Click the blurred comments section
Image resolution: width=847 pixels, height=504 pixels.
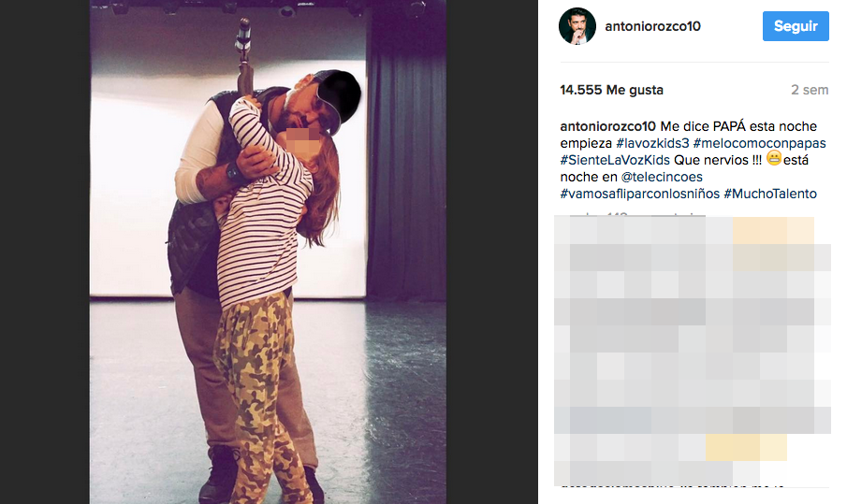tap(692, 351)
